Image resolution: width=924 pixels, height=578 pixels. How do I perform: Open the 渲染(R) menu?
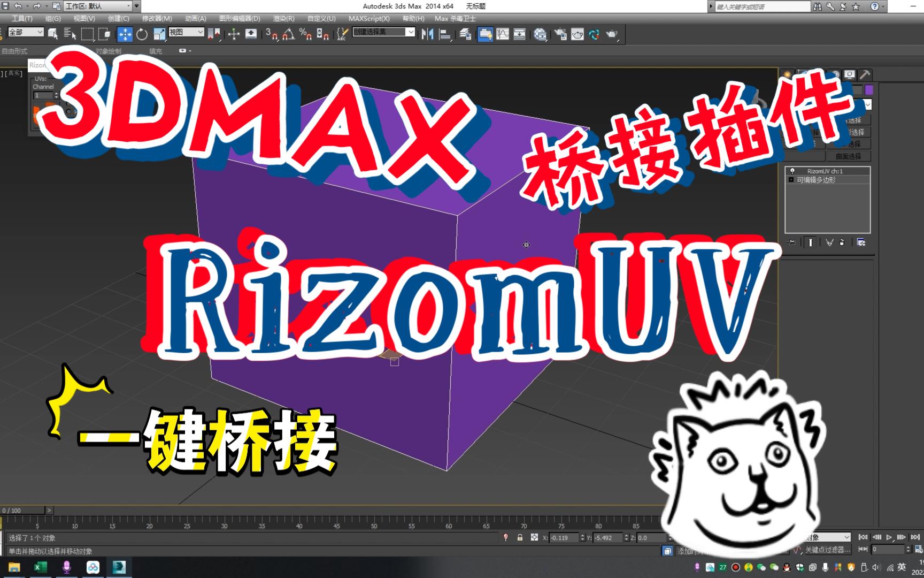tap(283, 18)
